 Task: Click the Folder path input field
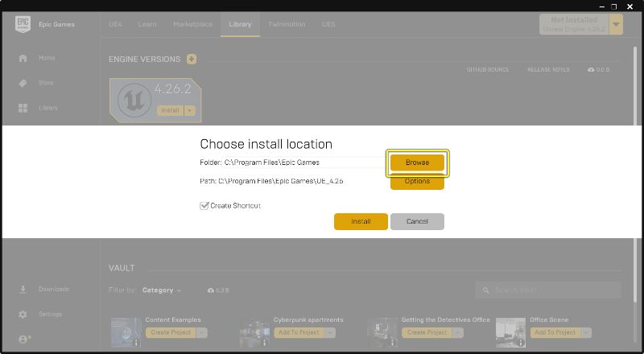(x=304, y=163)
